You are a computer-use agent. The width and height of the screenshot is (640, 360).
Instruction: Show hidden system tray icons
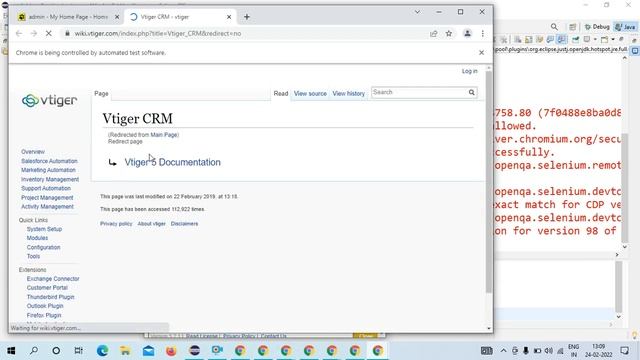click(x=504, y=351)
